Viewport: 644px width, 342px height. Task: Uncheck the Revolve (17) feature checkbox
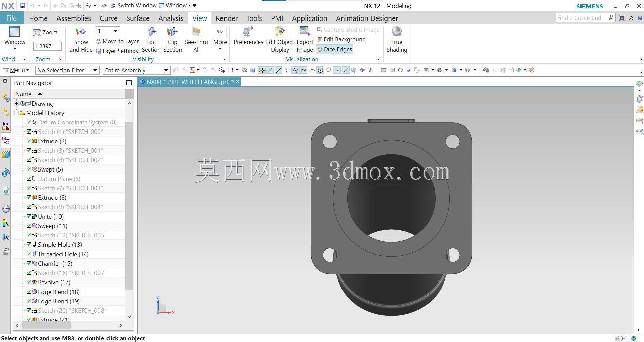tap(29, 282)
